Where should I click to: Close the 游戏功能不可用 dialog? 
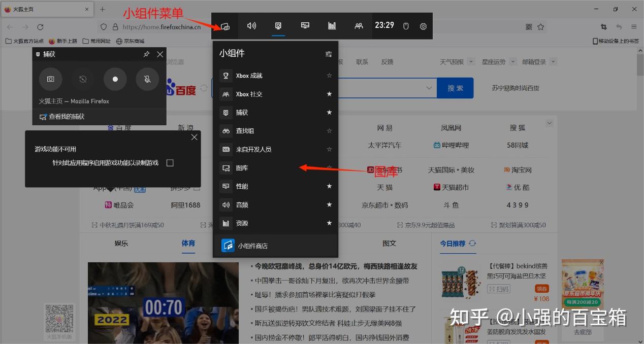(x=194, y=137)
